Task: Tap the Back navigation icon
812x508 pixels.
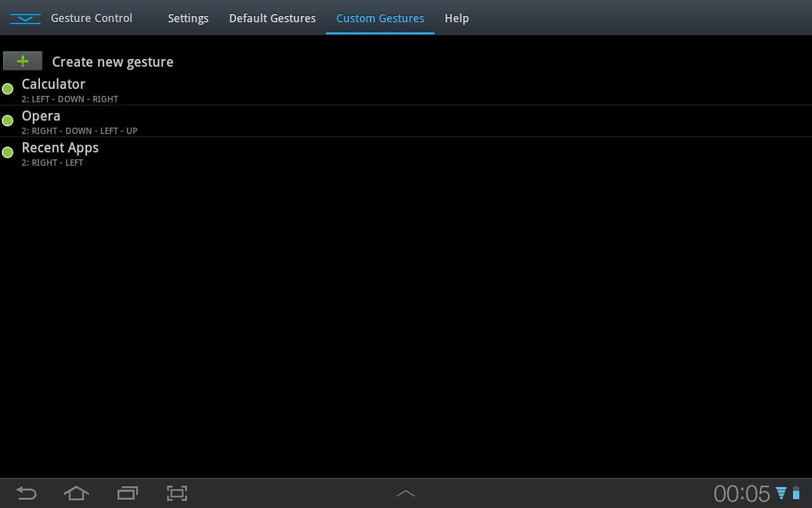Action: (25, 493)
